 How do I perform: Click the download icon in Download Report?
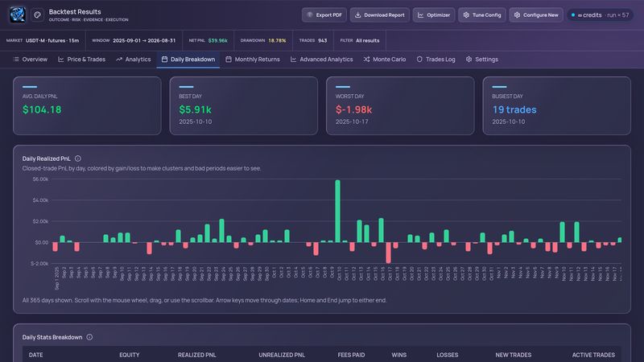pos(357,14)
